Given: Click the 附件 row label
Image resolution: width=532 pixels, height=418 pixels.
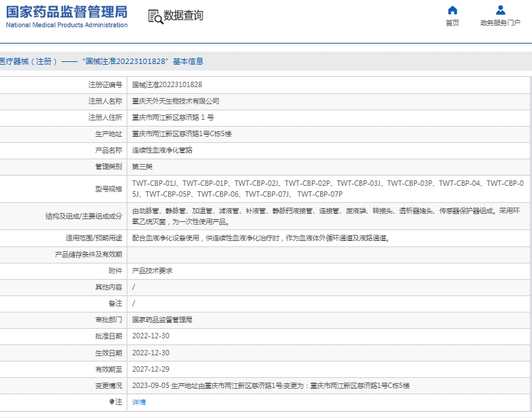Looking at the screenshot, I should pos(115,270).
